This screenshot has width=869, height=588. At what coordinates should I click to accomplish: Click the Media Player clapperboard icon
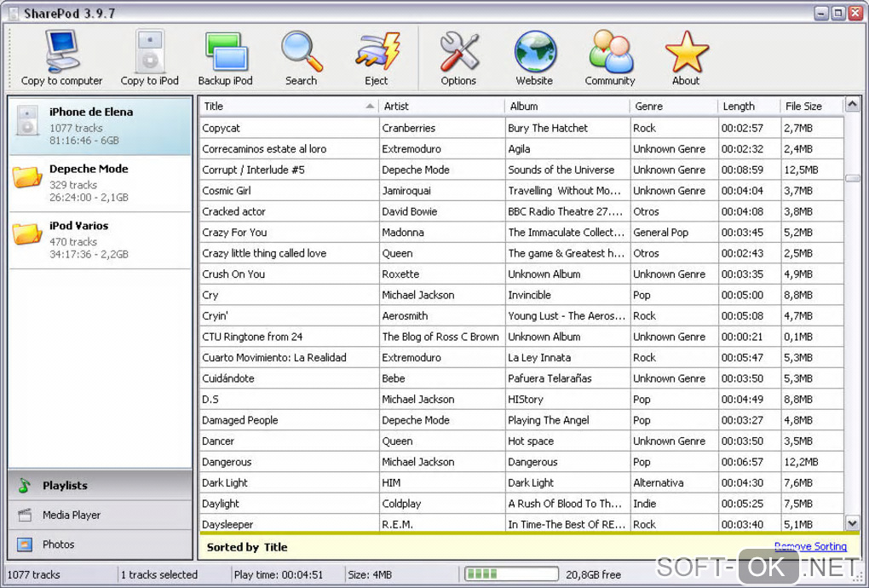pos(25,515)
